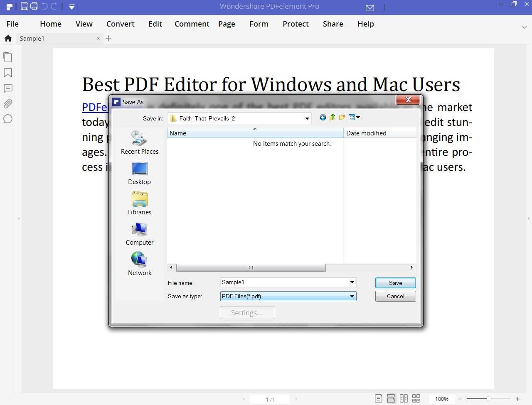Open the Form ribbon tab
This screenshot has height=405, width=532.
tap(259, 24)
